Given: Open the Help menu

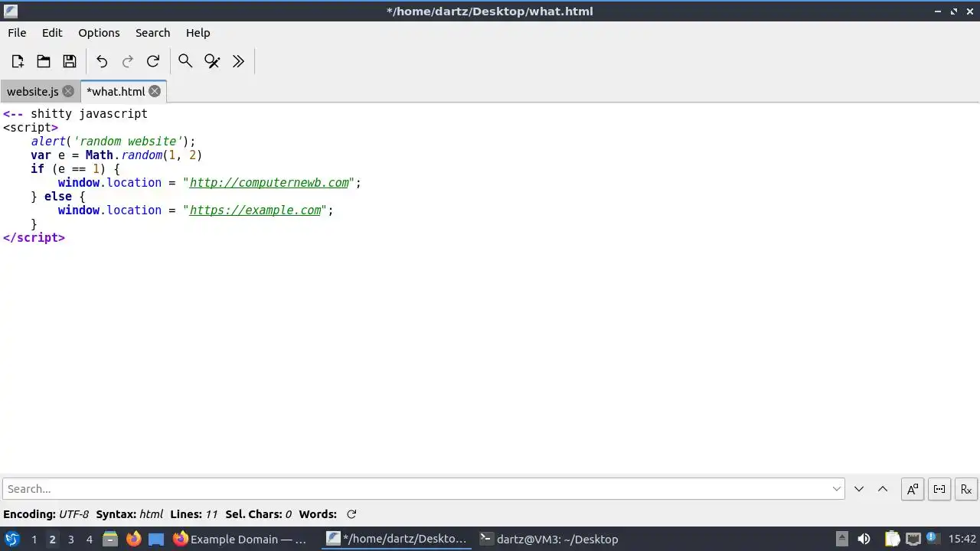Looking at the screenshot, I should point(198,33).
